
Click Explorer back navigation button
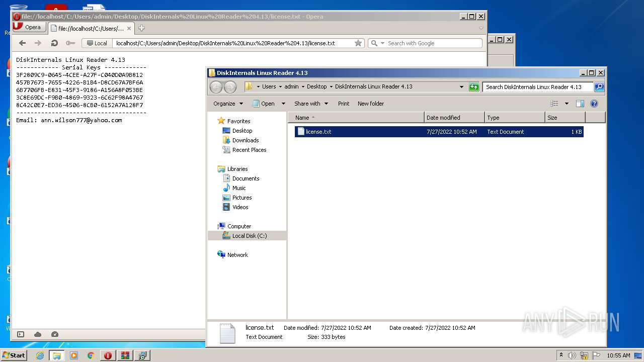coord(216,86)
